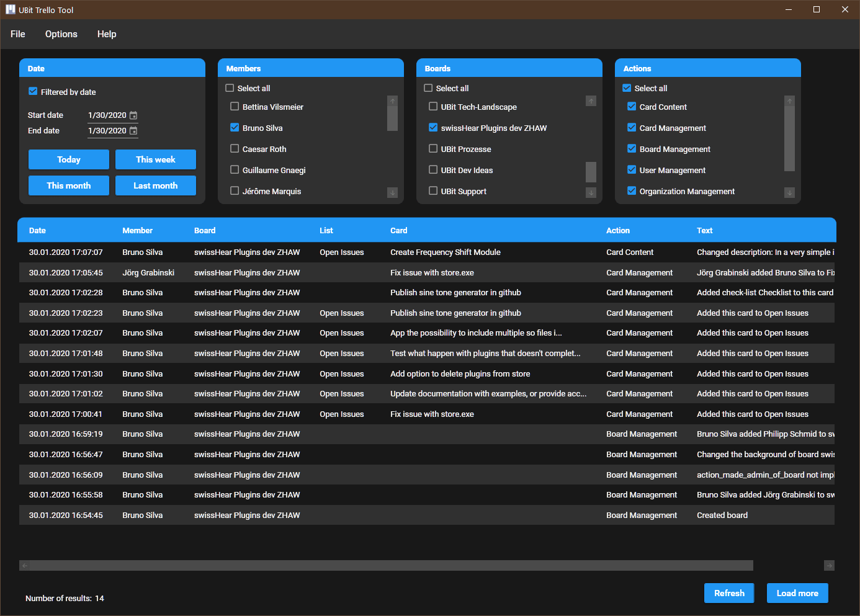The height and width of the screenshot is (616, 860).
Task: Check the UBit Prozesse board checkbox
Action: tap(433, 148)
